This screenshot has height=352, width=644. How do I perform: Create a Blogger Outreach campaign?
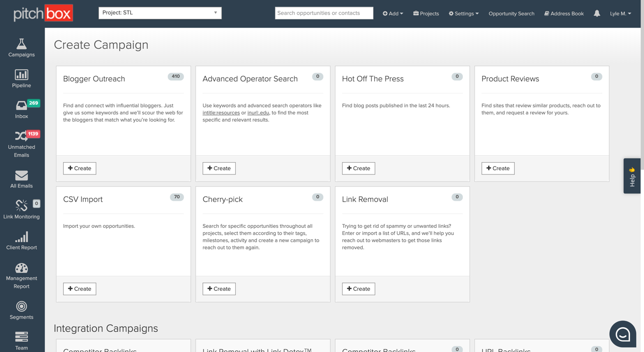(x=80, y=168)
